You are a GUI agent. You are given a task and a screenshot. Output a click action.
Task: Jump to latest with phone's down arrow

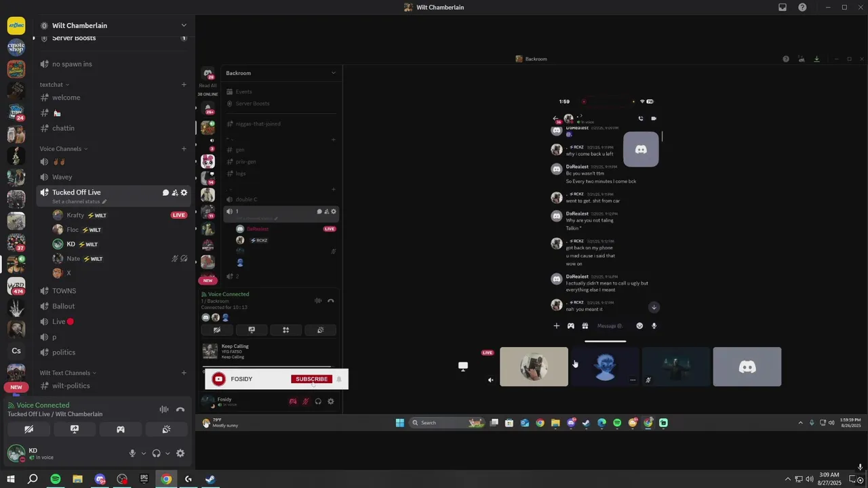(x=654, y=308)
